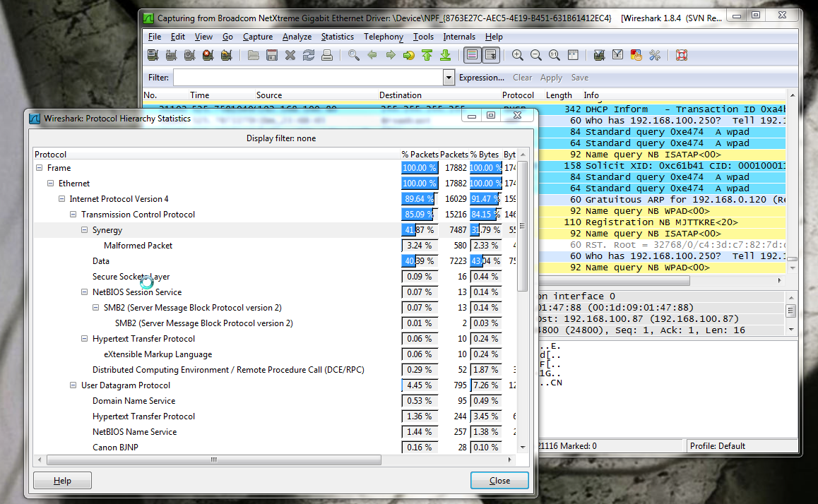818x504 pixels.
Task: Close the Protocol Hierarchy Statistics dialog button
Action: [500, 481]
